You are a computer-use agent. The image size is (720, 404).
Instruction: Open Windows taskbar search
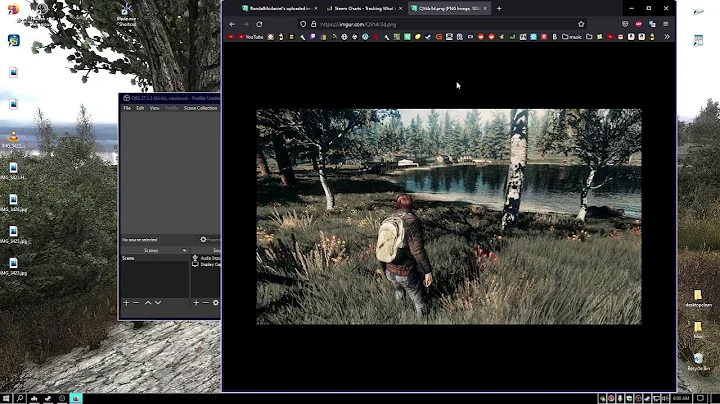(x=20, y=398)
